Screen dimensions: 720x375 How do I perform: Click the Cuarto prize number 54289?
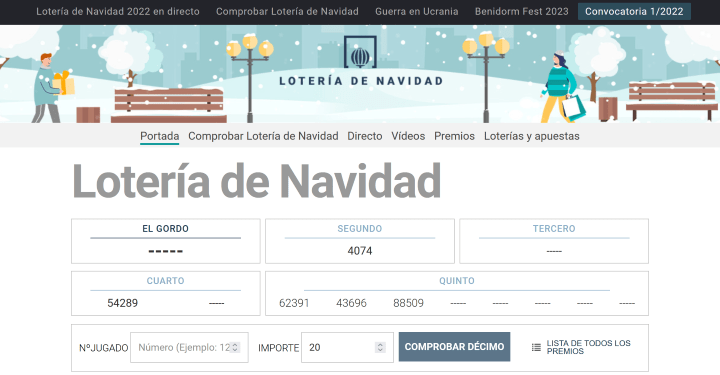(123, 303)
